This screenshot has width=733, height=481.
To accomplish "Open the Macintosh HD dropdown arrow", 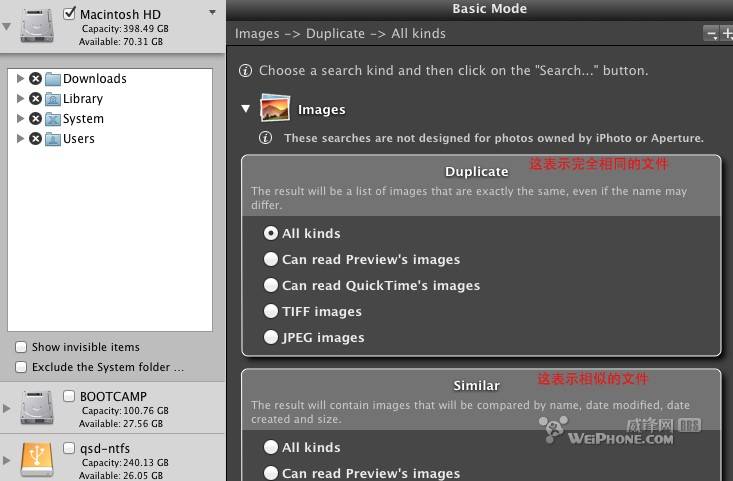I will tap(212, 13).
